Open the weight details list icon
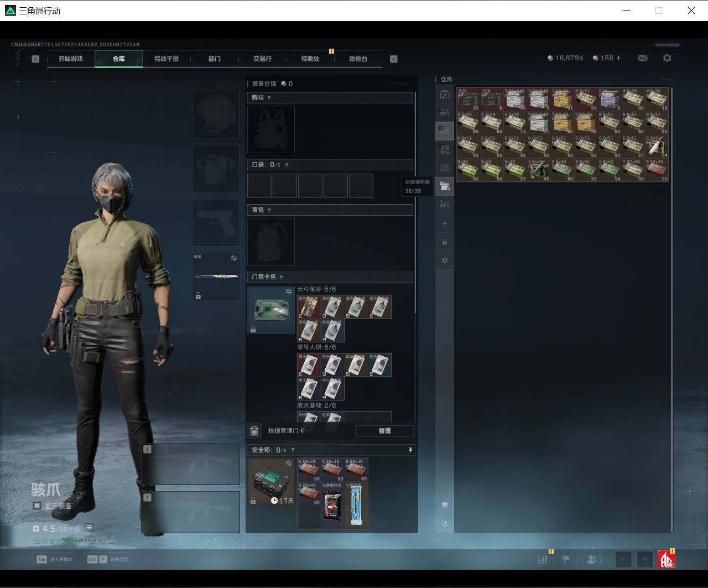This screenshot has width=708, height=588. 89,528
